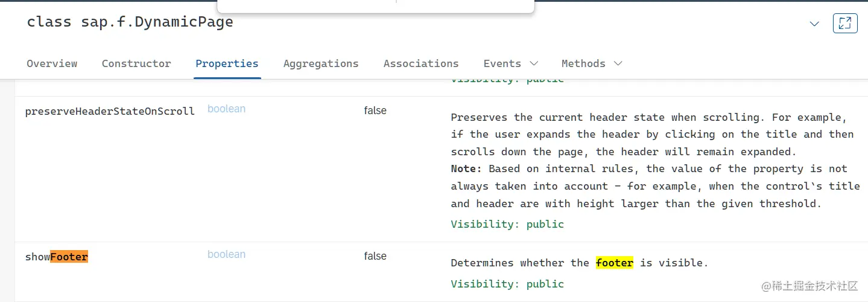This screenshot has height=302, width=868.
Task: Click the bold Note: label
Action: coord(467,169)
